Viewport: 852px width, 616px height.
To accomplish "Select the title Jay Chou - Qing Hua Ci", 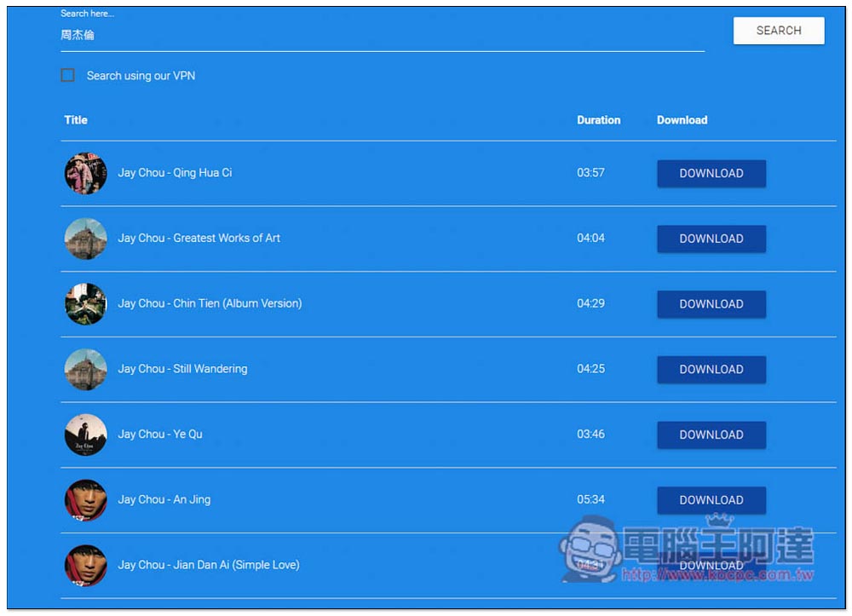I will [x=175, y=173].
